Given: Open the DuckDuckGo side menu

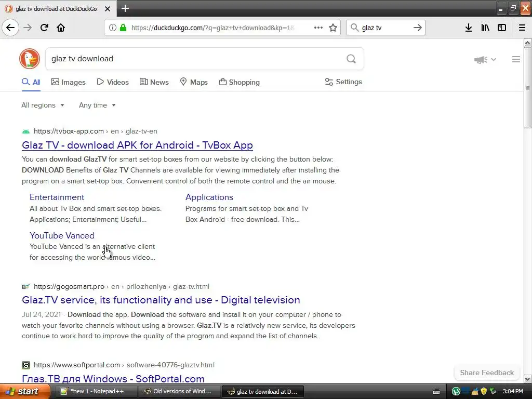Looking at the screenshot, I should (516, 59).
